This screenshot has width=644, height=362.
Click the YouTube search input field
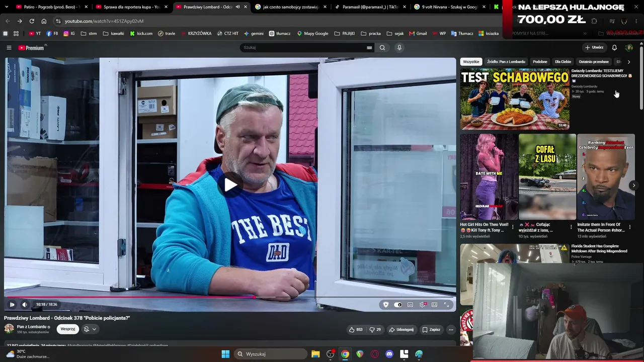pos(303,48)
